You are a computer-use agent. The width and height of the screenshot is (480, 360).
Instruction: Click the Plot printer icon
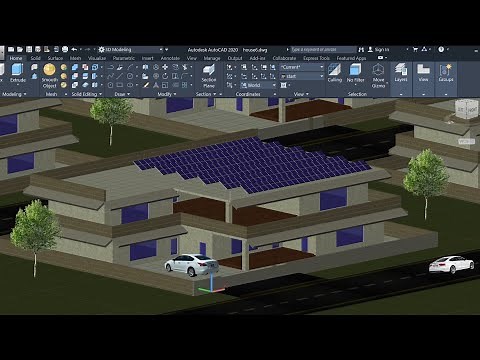pos(65,50)
